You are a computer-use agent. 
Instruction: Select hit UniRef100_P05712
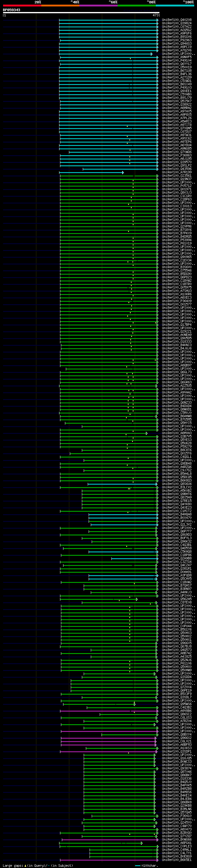[177, 186]
